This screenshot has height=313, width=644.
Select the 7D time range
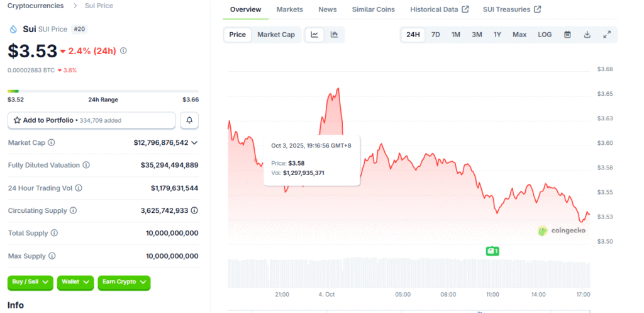click(435, 35)
